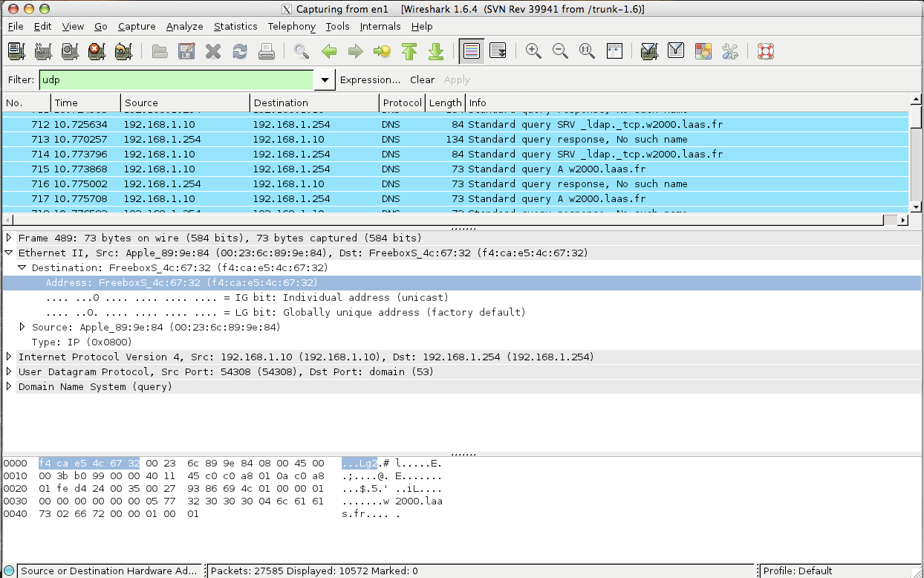Expand the Frame 489 tree node
924x578 pixels.
coord(9,238)
